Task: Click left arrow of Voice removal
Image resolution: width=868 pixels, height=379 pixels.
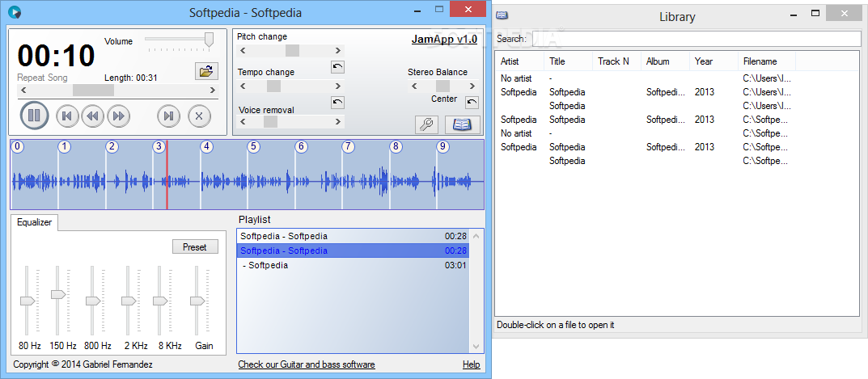Action: [x=243, y=122]
